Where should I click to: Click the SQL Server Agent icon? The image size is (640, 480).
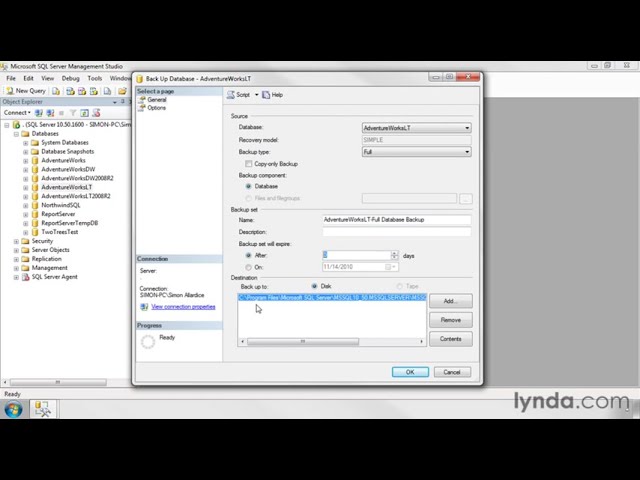pyautogui.click(x=26, y=277)
